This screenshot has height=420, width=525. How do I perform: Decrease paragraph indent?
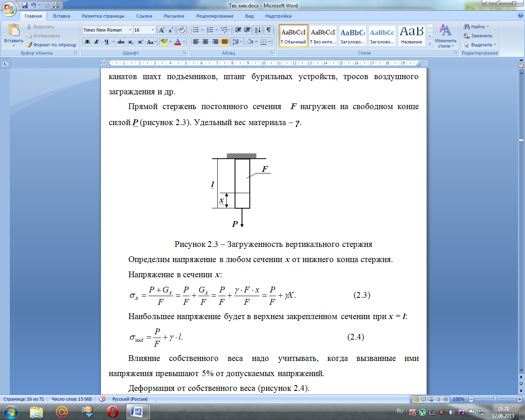coord(237,30)
